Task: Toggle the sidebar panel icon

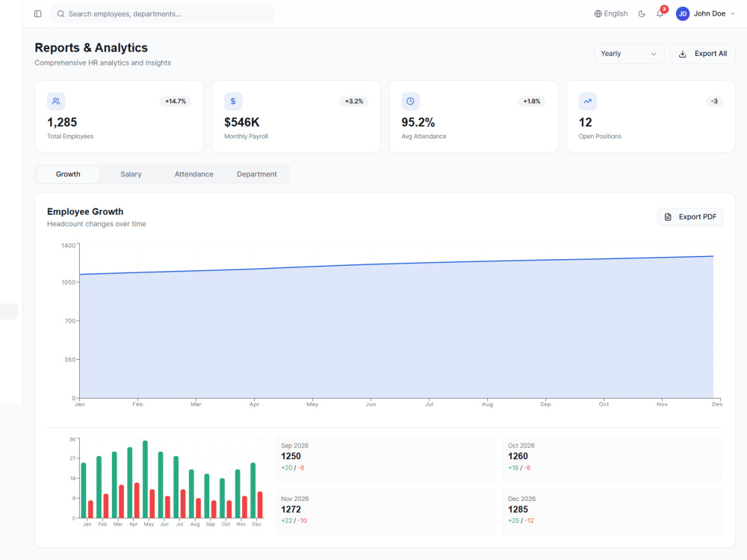Action: [37, 13]
